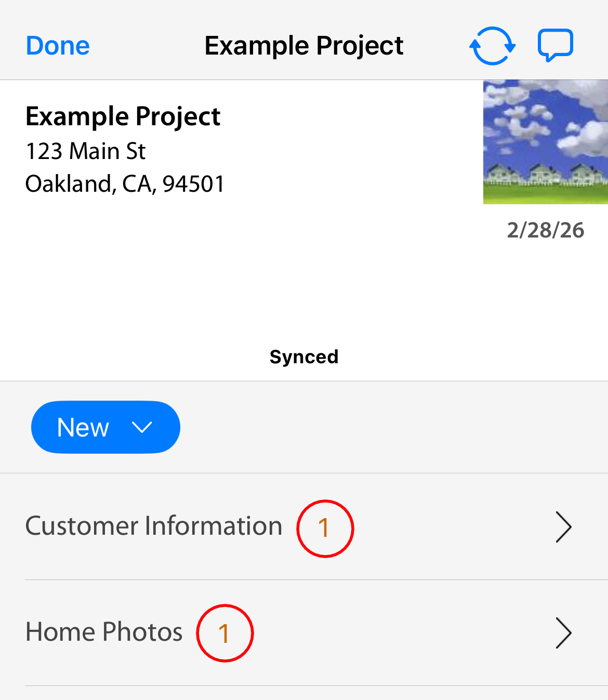608x700 pixels.
Task: Tap Done to close the project
Action: click(58, 46)
